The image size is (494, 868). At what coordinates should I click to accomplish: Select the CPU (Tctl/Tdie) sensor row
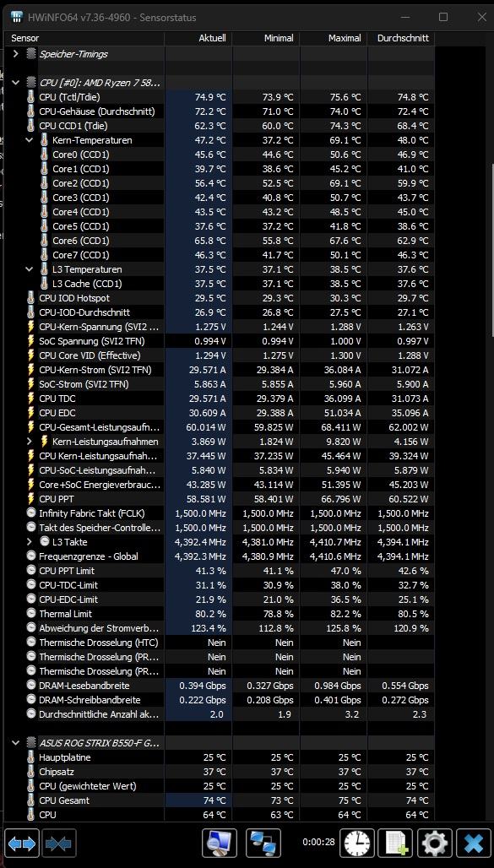pos(220,97)
